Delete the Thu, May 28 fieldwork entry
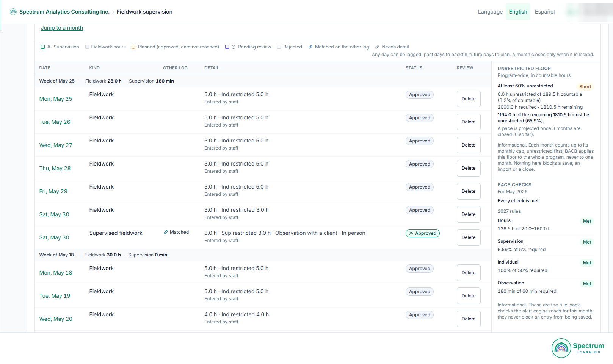Image resolution: width=613 pixels, height=364 pixels. [469, 168]
